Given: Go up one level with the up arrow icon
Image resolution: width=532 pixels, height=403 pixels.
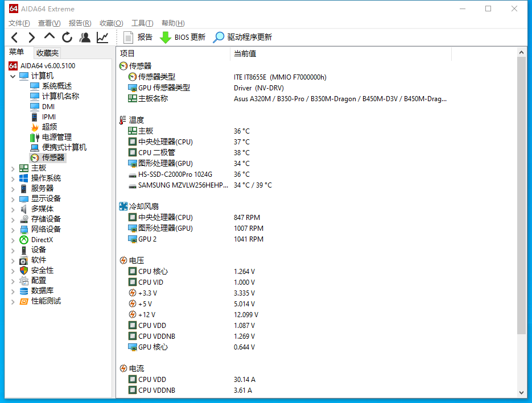Looking at the screenshot, I should coord(49,36).
